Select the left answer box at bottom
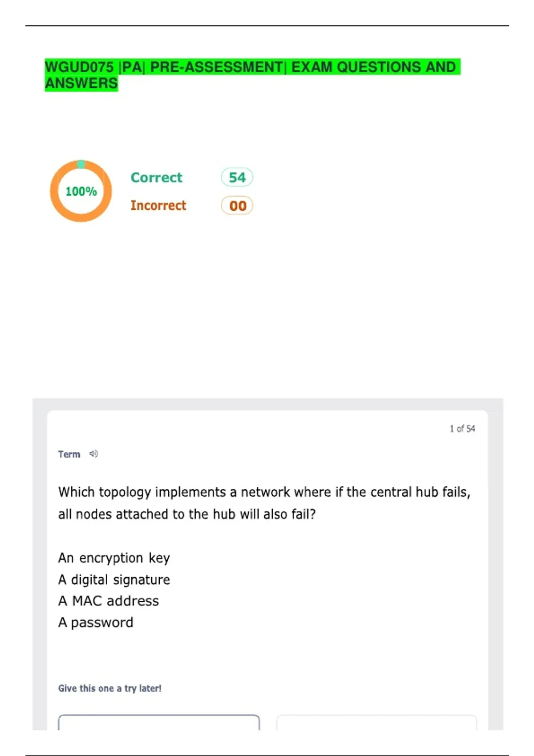The height and width of the screenshot is (756, 534). pyautogui.click(x=159, y=722)
